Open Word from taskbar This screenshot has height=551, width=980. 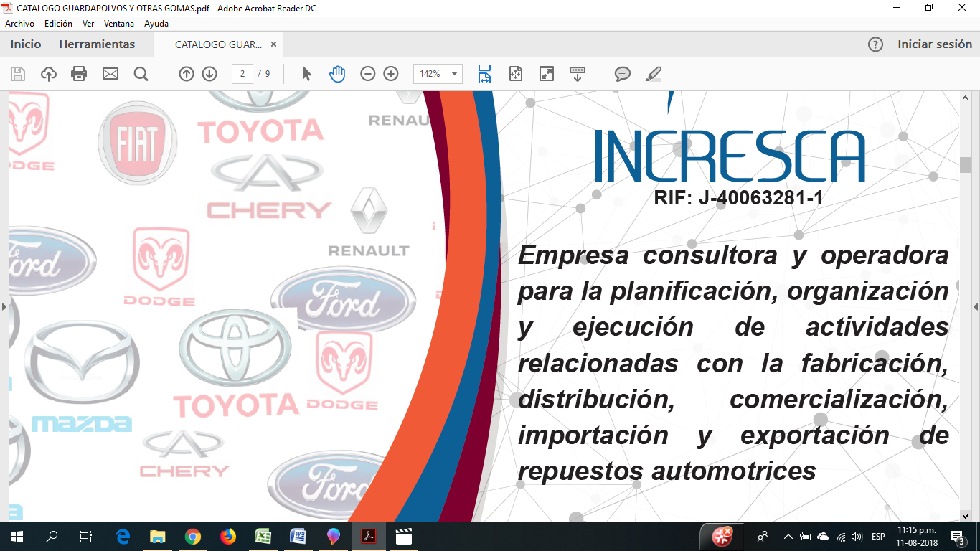click(298, 537)
